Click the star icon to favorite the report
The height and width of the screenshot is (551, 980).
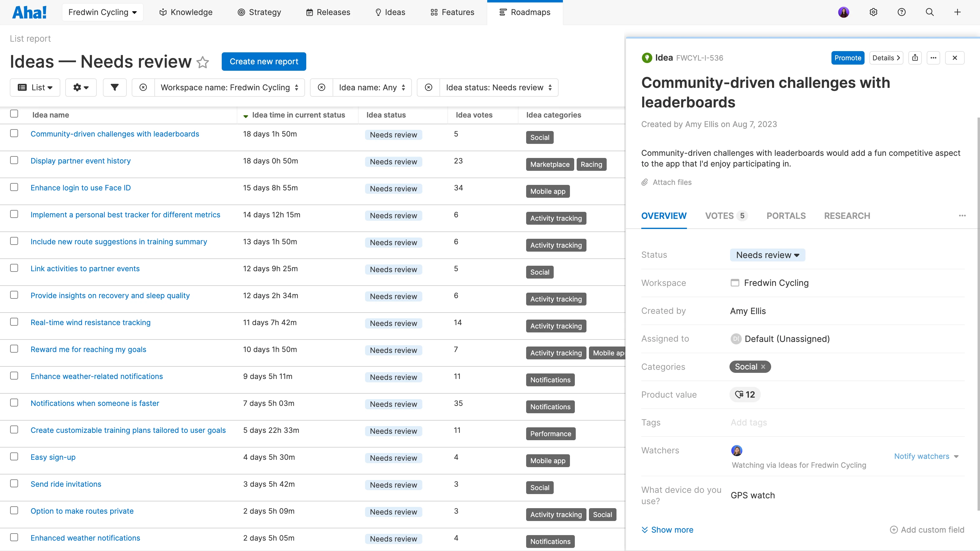tap(203, 62)
